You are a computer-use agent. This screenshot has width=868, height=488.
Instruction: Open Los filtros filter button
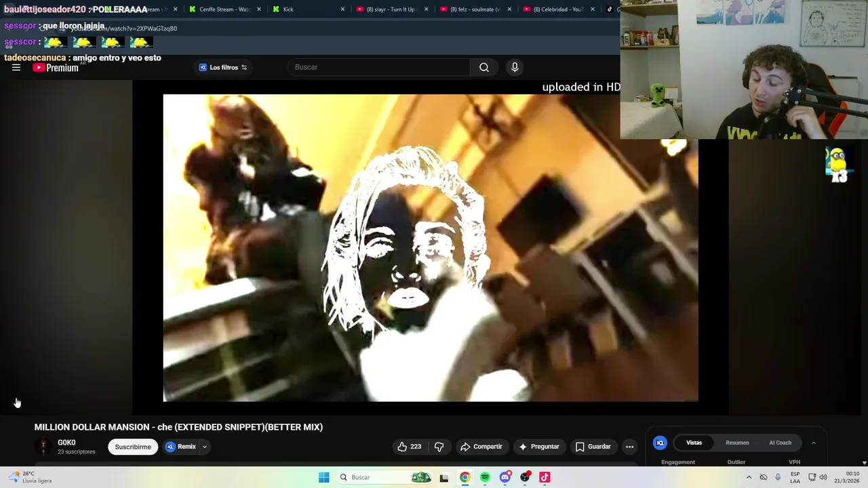click(x=223, y=67)
